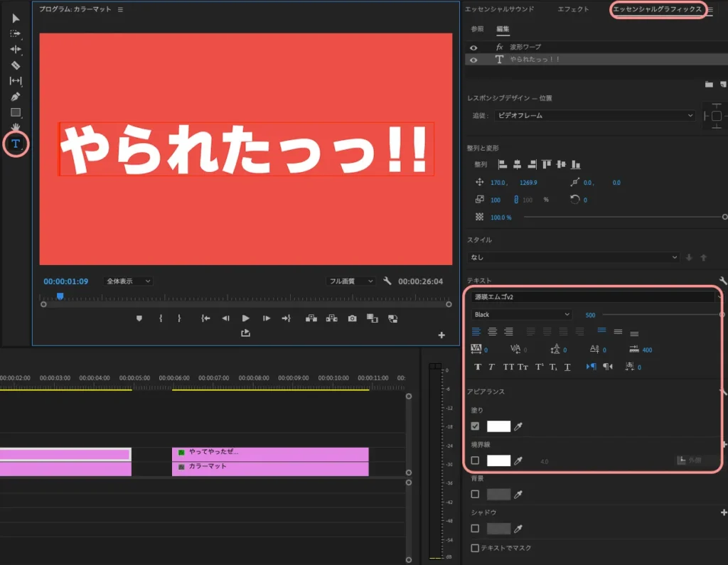Click the white 塗り fill color swatch
Viewport: 728px width, 565px height.
[500, 426]
